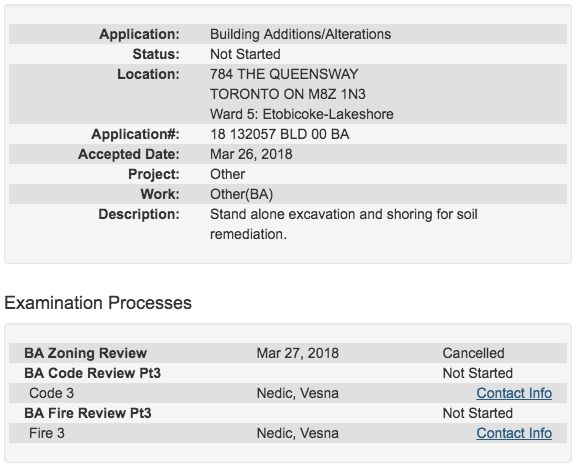Click Ward 5: Etobicoke-Lakeshore text
The image size is (577, 467).
click(302, 114)
